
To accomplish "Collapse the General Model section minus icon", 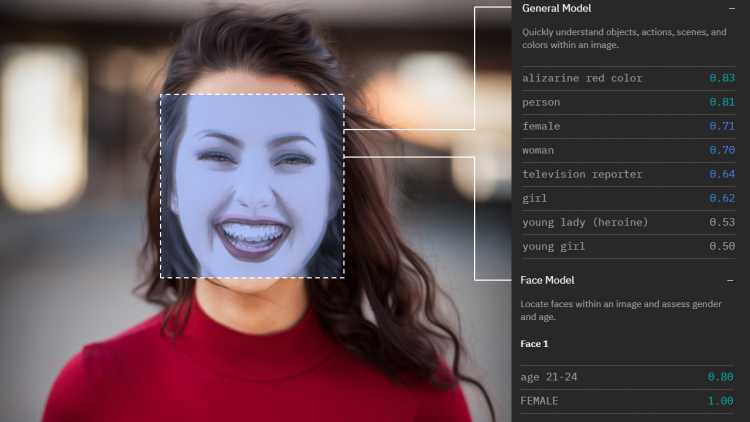I will 730,8.
